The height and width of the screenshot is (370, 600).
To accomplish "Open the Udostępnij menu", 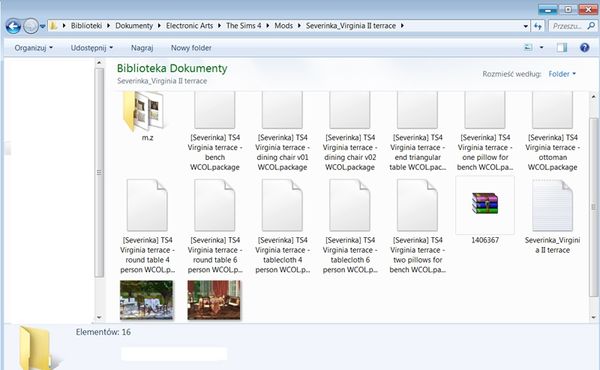I will (92, 48).
